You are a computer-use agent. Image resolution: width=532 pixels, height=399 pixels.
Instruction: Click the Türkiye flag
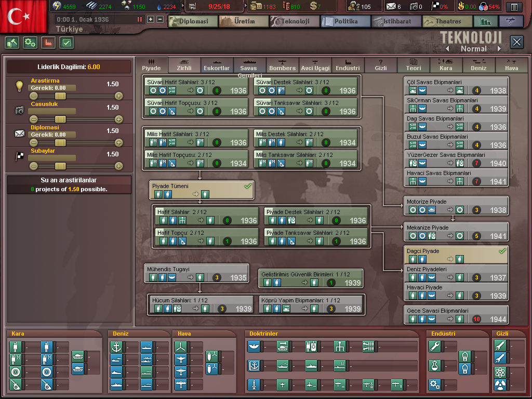click(24, 16)
